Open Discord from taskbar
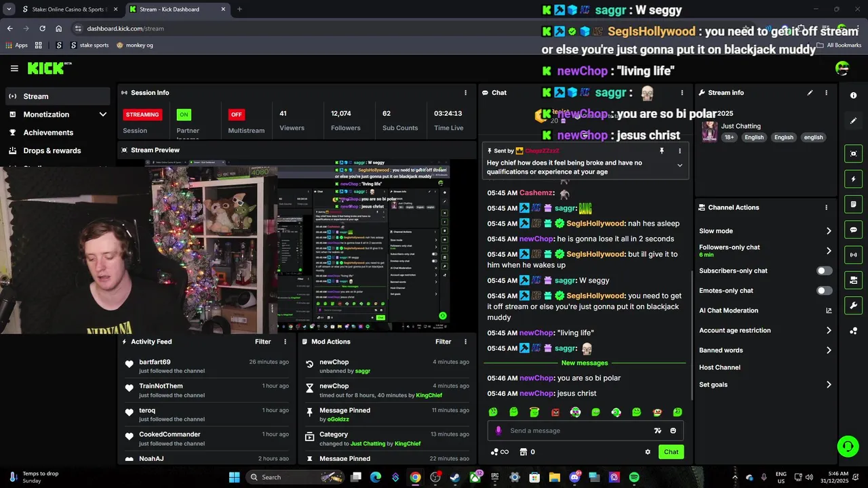 tap(575, 477)
